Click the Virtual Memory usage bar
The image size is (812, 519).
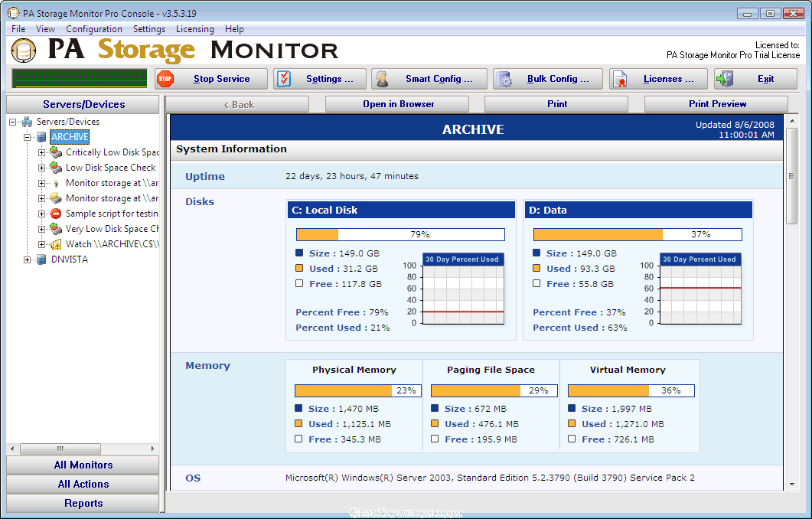[631, 390]
